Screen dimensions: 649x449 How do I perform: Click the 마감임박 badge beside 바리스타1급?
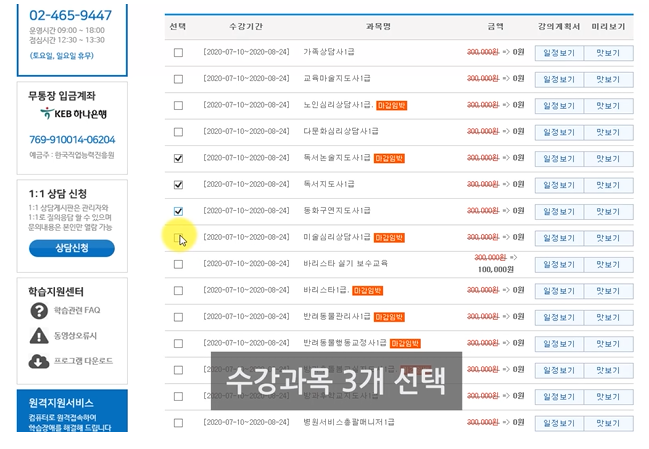tap(368, 291)
